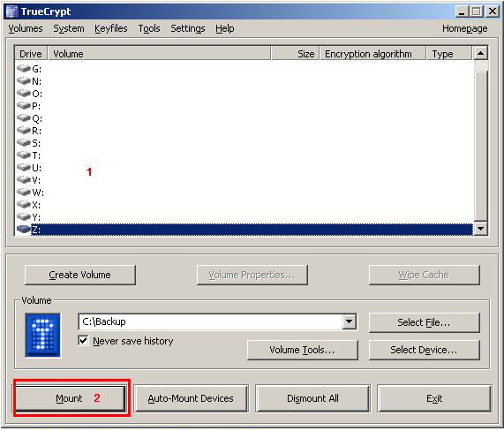Open the Tools menu
The width and height of the screenshot is (504, 431).
click(149, 28)
